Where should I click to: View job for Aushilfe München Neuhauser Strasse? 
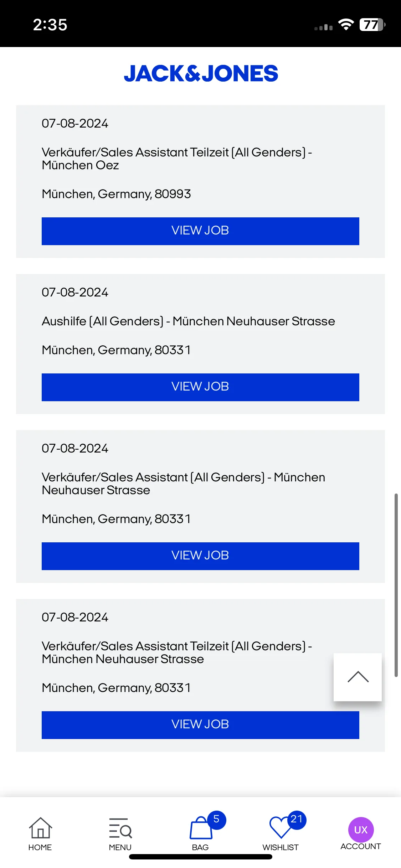pyautogui.click(x=200, y=387)
